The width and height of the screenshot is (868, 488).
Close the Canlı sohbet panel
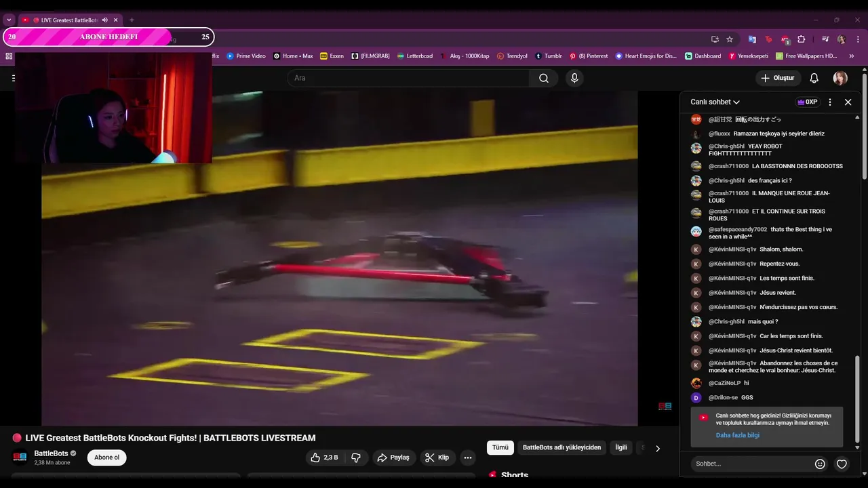tap(848, 102)
